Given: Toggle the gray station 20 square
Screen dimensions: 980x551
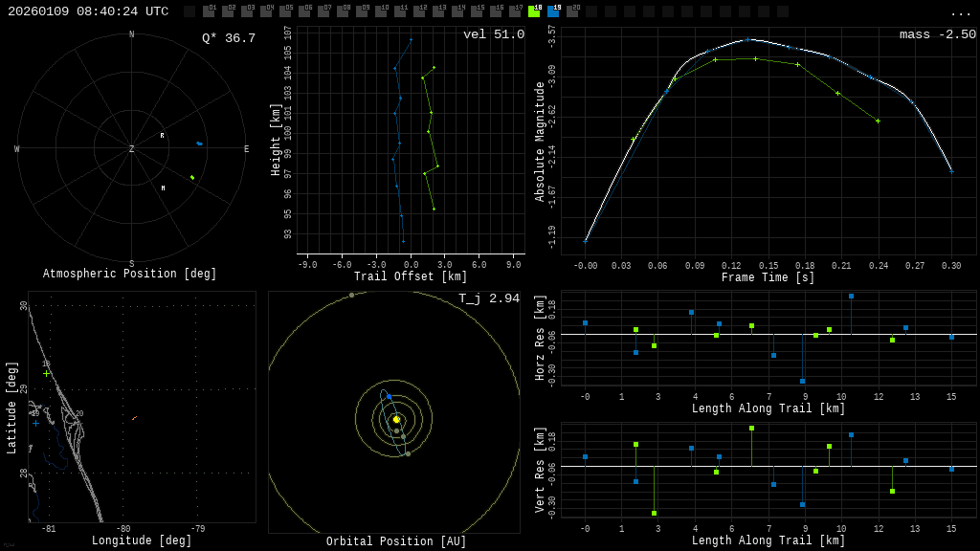Looking at the screenshot, I should [572, 11].
